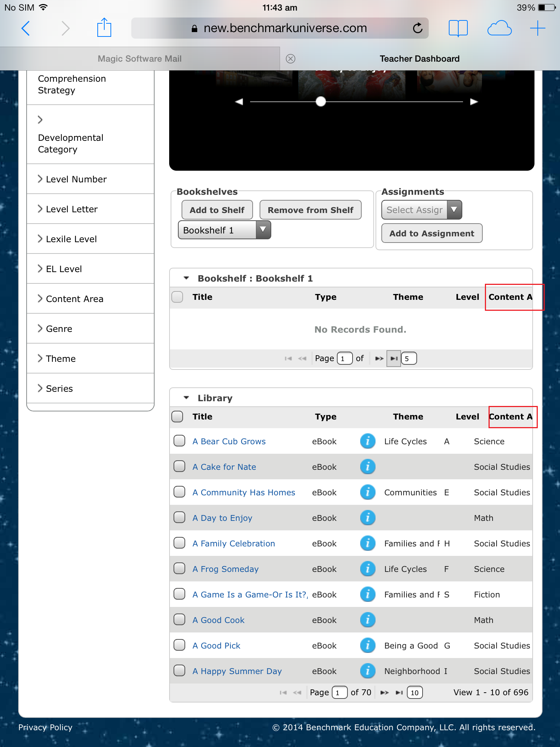Expand the Genre filter
560x747 pixels.
click(x=90, y=329)
